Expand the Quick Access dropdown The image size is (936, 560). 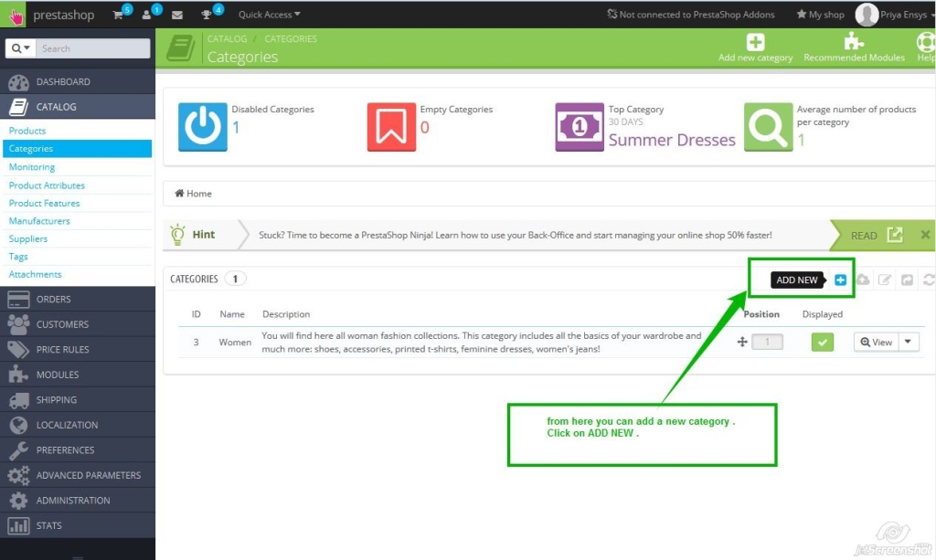270,15
